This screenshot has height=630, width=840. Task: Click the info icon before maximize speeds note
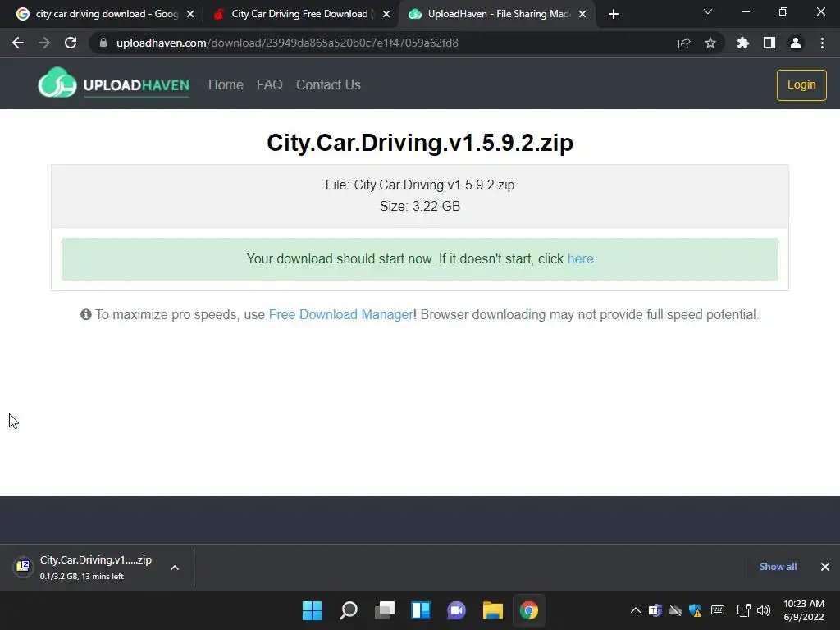click(85, 314)
